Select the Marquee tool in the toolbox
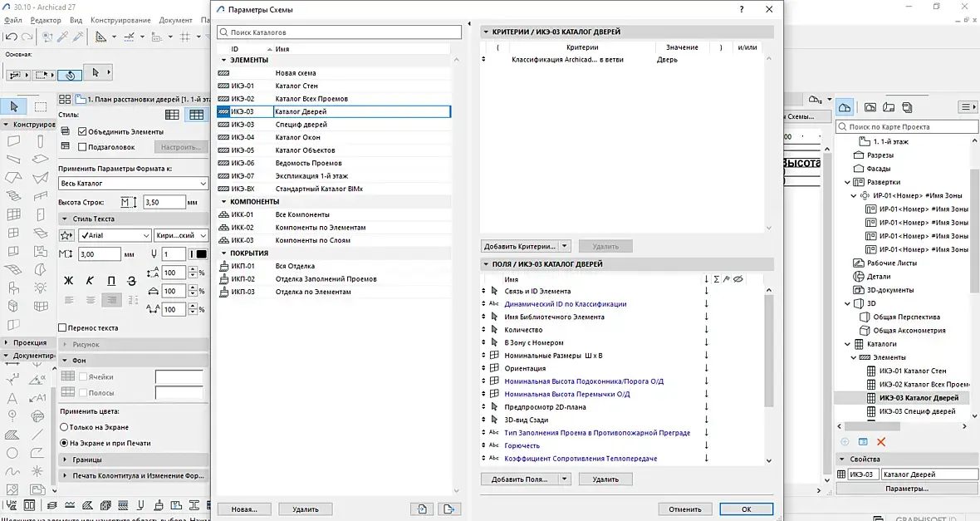This screenshot has width=980, height=521. (x=40, y=107)
